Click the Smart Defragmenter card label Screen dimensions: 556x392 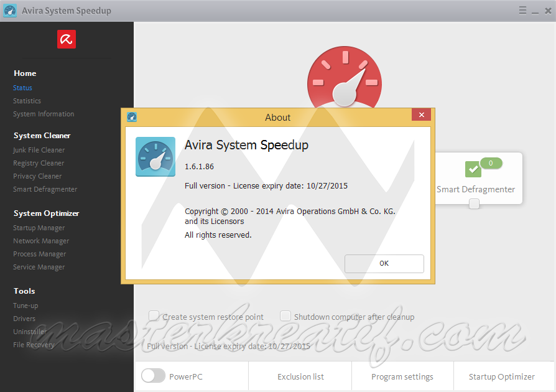476,189
